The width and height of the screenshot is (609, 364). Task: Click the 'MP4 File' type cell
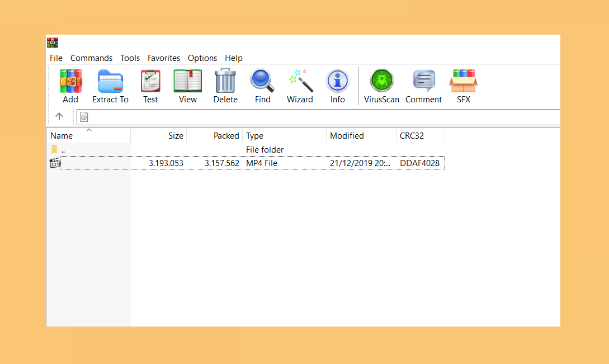click(x=262, y=163)
